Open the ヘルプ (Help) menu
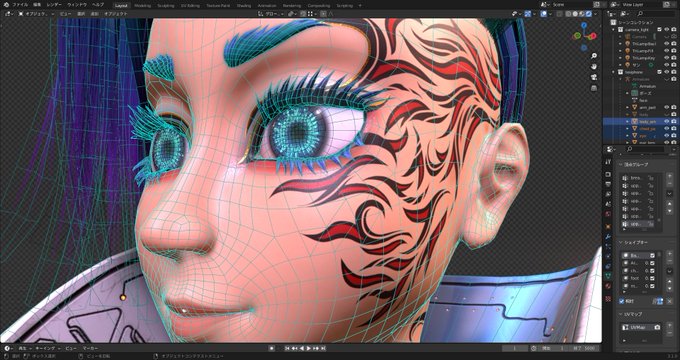680x360 pixels. pos(98,5)
